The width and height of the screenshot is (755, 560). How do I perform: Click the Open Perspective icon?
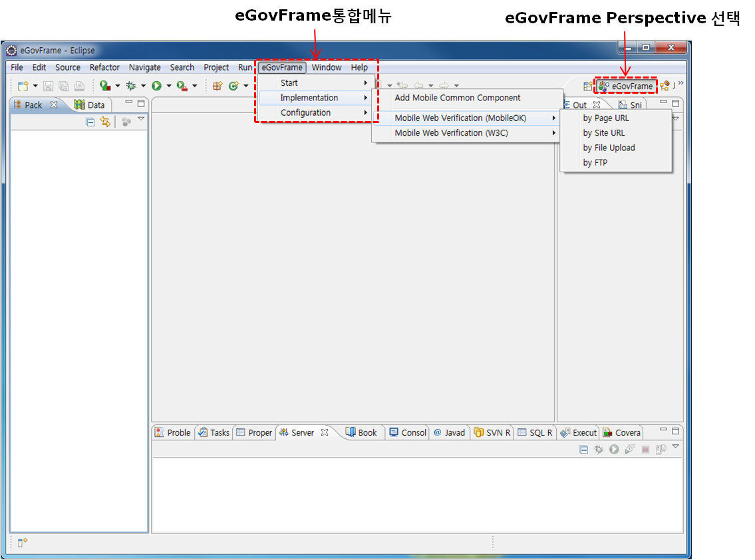tap(587, 86)
